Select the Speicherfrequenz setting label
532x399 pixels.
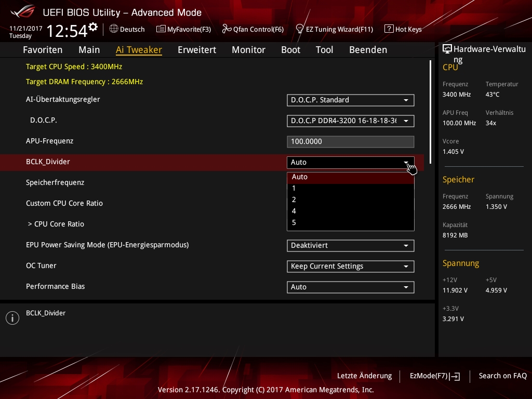55,182
